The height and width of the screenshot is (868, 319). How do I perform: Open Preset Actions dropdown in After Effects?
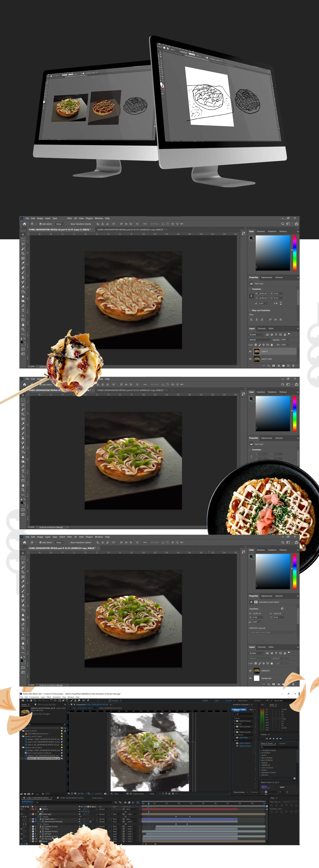241,792
